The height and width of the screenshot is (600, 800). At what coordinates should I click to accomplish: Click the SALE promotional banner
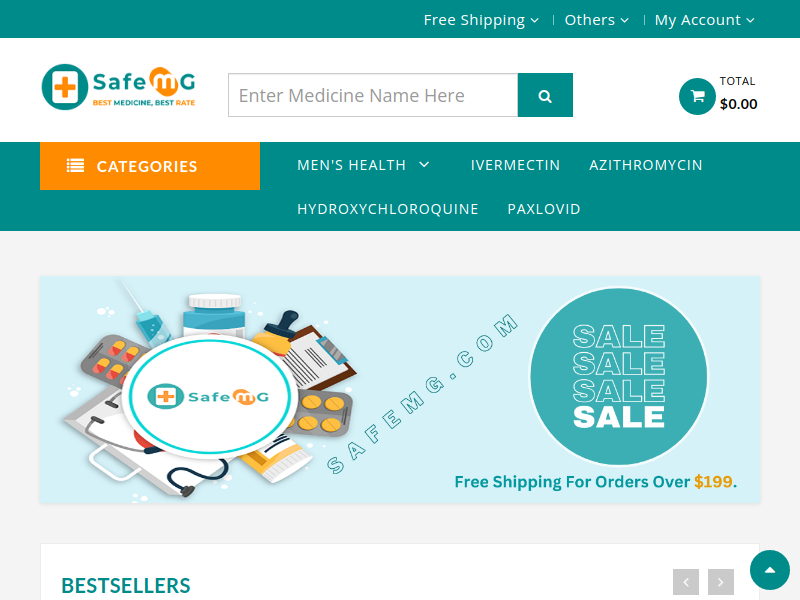pyautogui.click(x=400, y=390)
